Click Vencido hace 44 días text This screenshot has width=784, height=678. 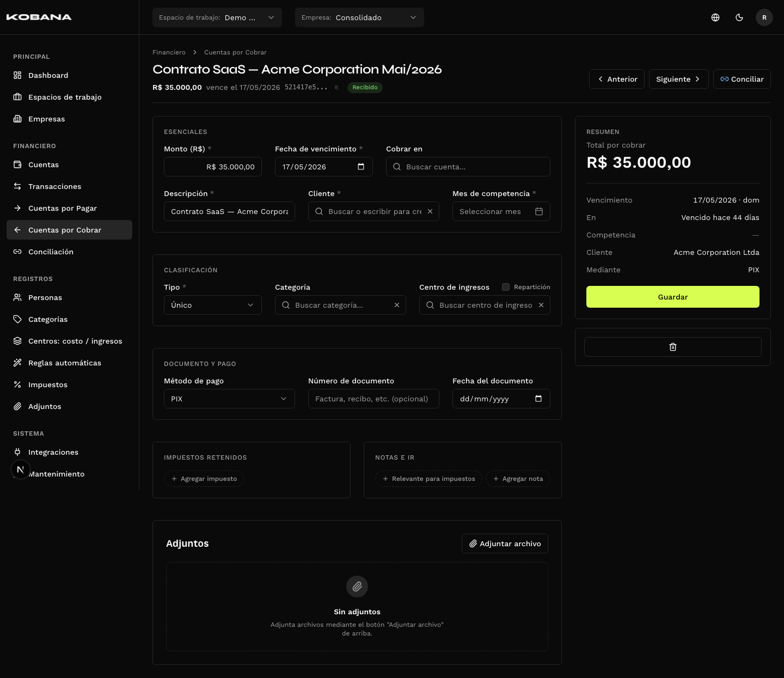[x=720, y=217]
